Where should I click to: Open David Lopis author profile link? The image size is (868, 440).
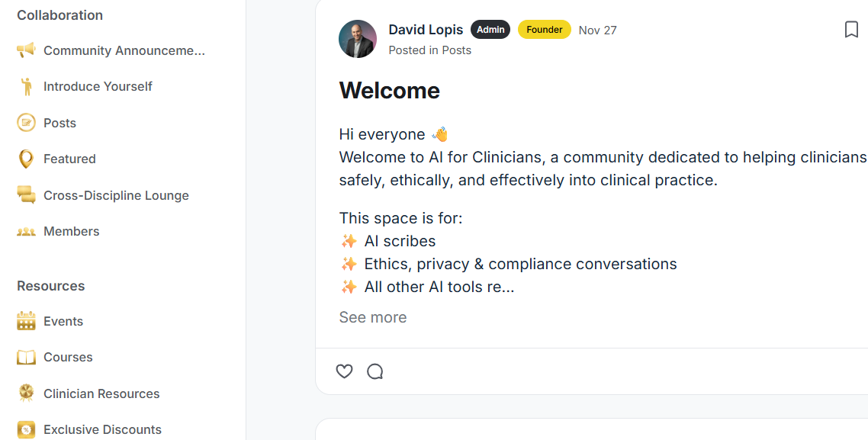tap(426, 30)
